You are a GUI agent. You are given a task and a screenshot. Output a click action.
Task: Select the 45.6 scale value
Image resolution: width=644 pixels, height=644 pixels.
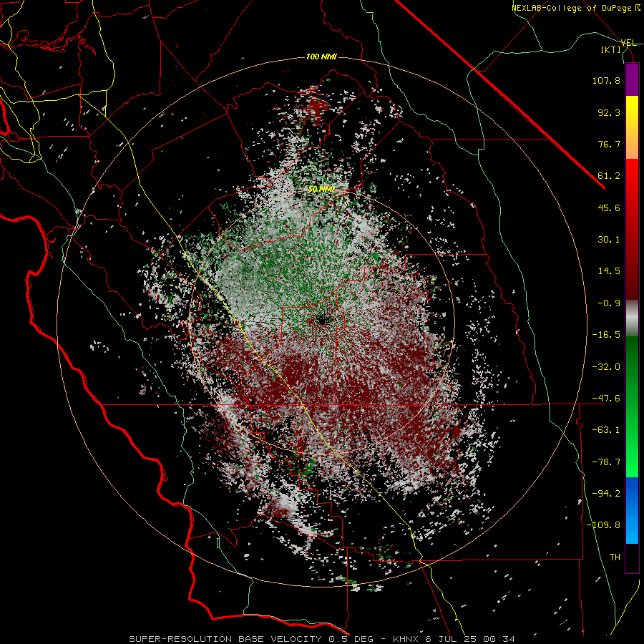coord(609,208)
